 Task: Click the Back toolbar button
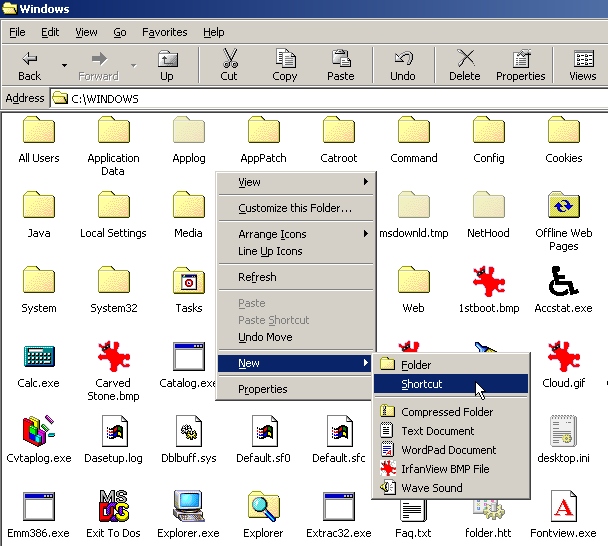coord(29,65)
